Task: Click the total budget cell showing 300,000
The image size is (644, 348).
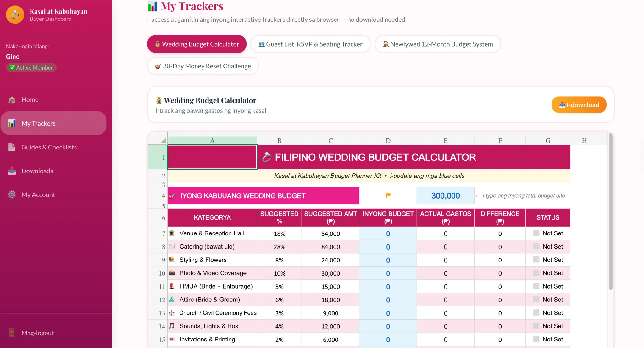Action: click(x=446, y=195)
